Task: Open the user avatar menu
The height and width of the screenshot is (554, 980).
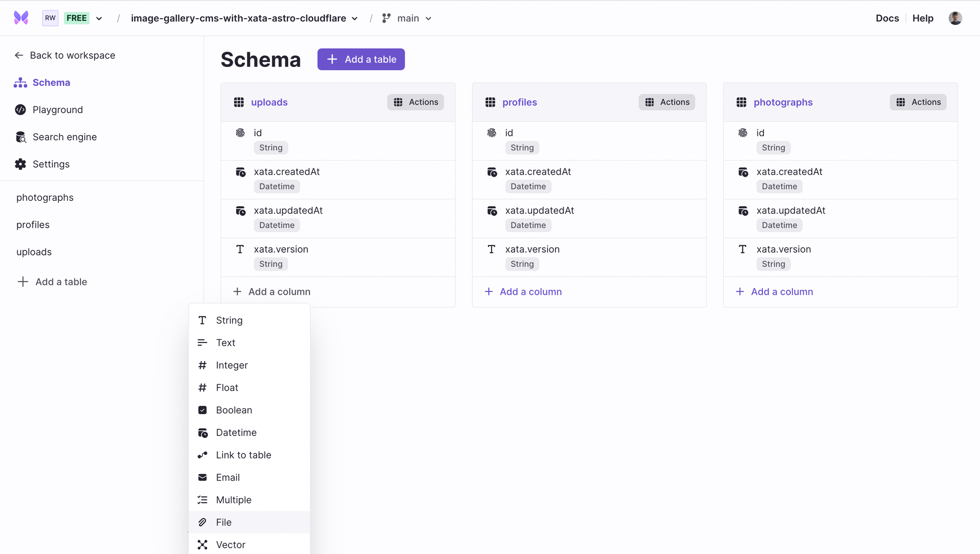Action: [x=955, y=18]
